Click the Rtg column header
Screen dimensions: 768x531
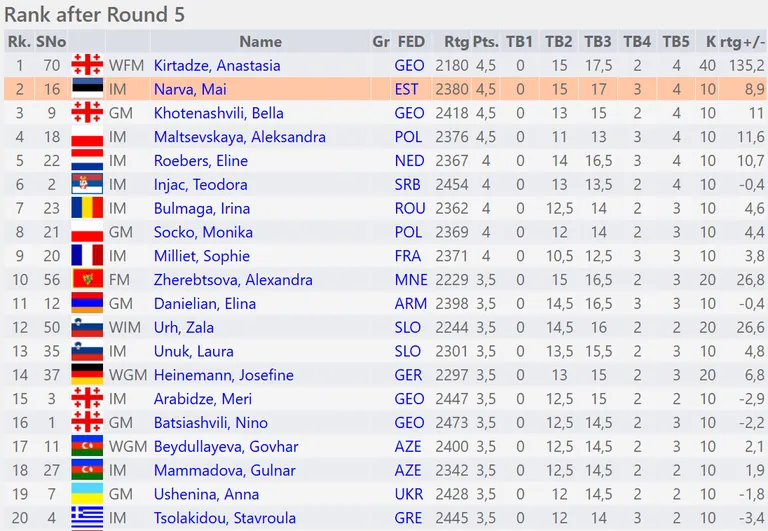pos(456,42)
